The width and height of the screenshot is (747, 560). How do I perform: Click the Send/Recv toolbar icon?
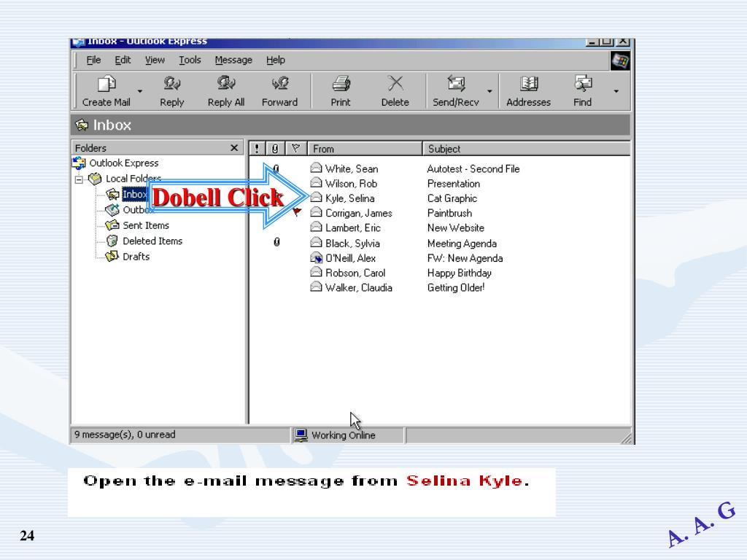click(x=456, y=83)
